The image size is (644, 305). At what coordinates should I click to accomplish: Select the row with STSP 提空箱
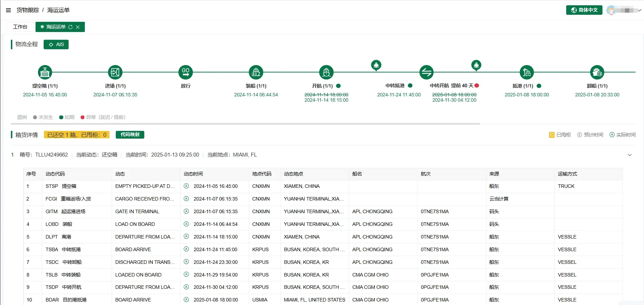pyautogui.click(x=323, y=186)
